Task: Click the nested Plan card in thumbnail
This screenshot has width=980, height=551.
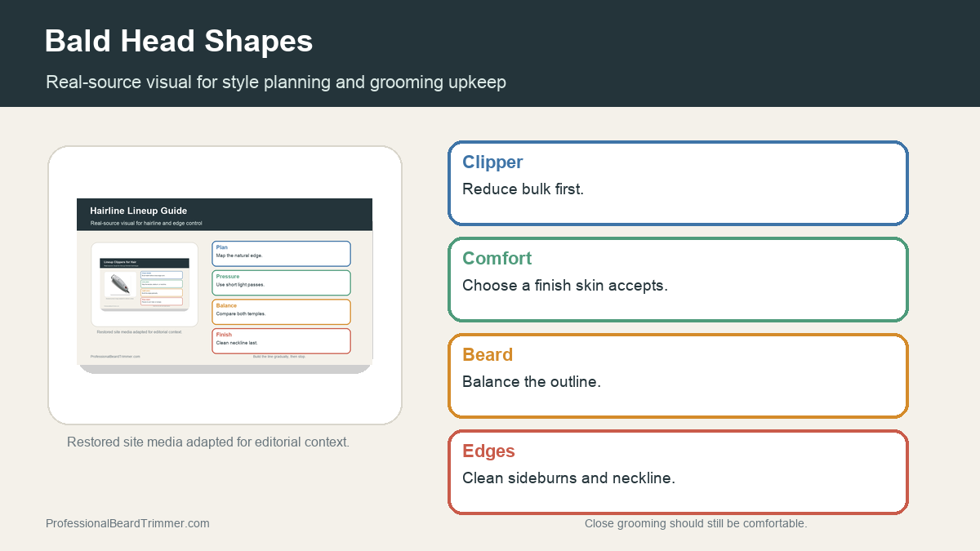Action: tap(281, 254)
